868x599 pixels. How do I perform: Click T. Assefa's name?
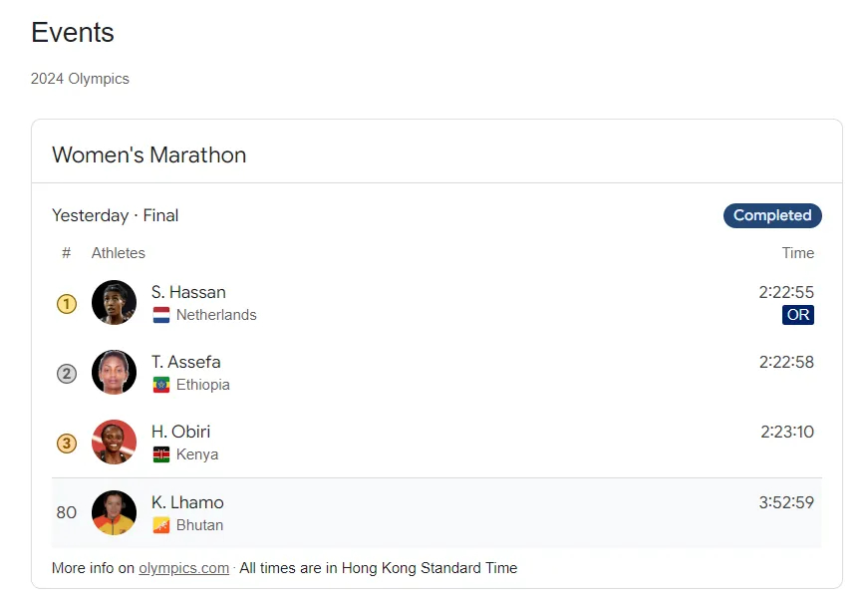coord(186,362)
